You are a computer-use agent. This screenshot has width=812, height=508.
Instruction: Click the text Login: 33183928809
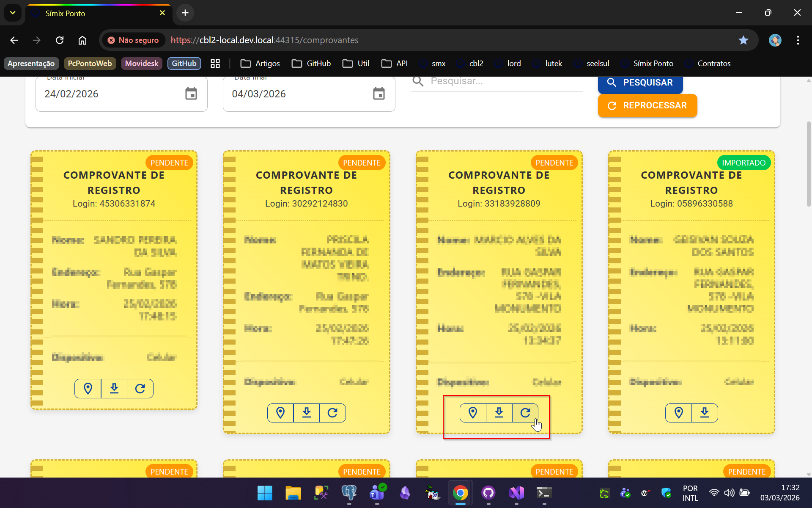(499, 204)
